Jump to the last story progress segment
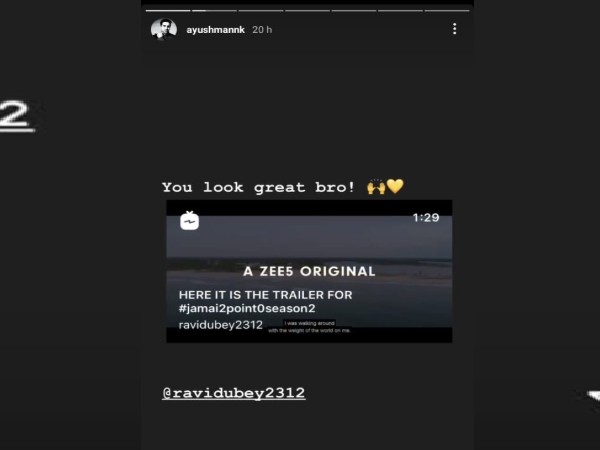The height and width of the screenshot is (450, 600). (447, 11)
